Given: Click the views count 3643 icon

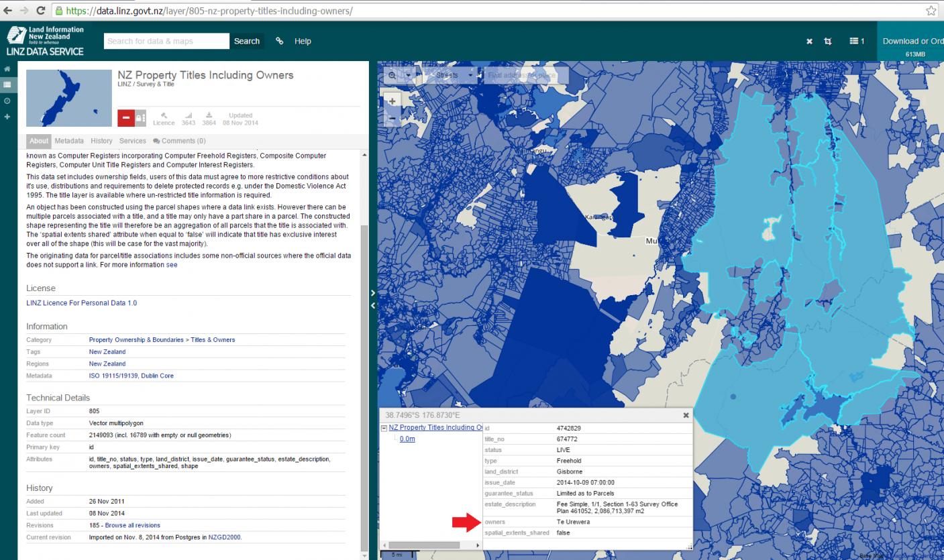Looking at the screenshot, I should coord(188,115).
